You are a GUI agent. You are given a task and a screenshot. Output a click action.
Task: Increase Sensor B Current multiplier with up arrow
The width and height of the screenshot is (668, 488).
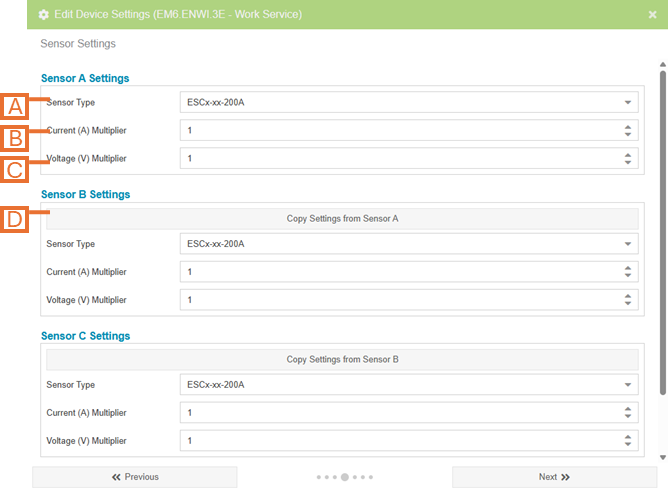(x=628, y=268)
